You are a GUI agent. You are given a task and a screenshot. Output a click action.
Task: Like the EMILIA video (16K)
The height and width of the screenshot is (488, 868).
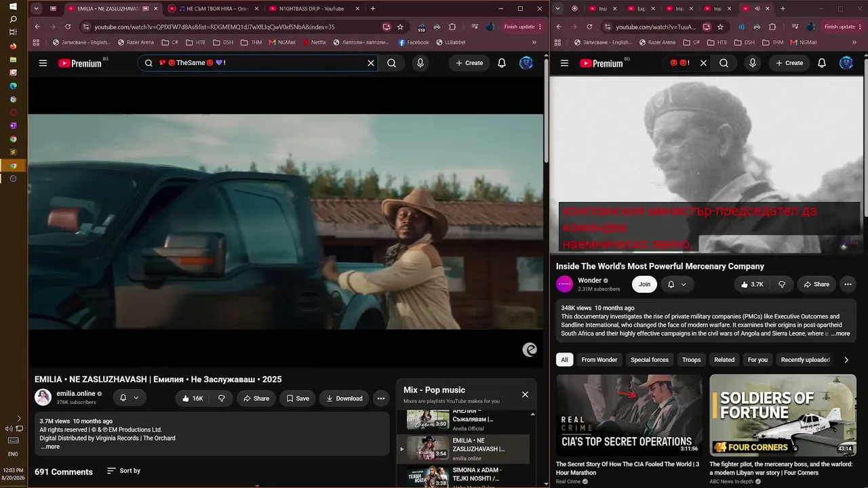(193, 399)
